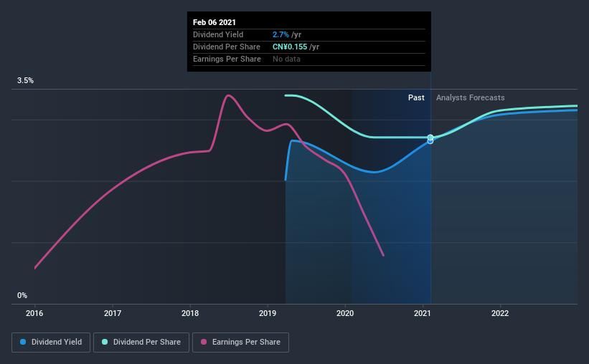Toggle the Dividend Per Share legend button
The width and height of the screenshot is (589, 364).
[141, 343]
